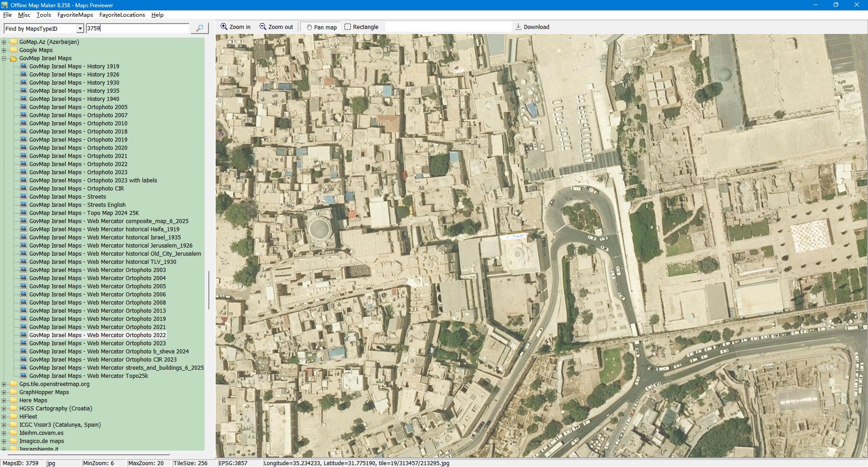Open the FavoriteLocations menu
The image size is (868, 467).
point(122,15)
